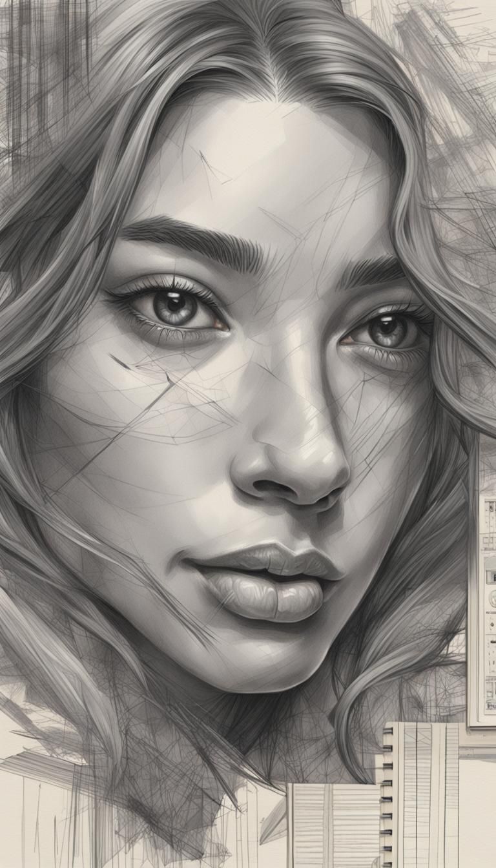This screenshot has width=496, height=868.
Task: Click the ruled paper sheet at bottom center
Action: point(333,827)
